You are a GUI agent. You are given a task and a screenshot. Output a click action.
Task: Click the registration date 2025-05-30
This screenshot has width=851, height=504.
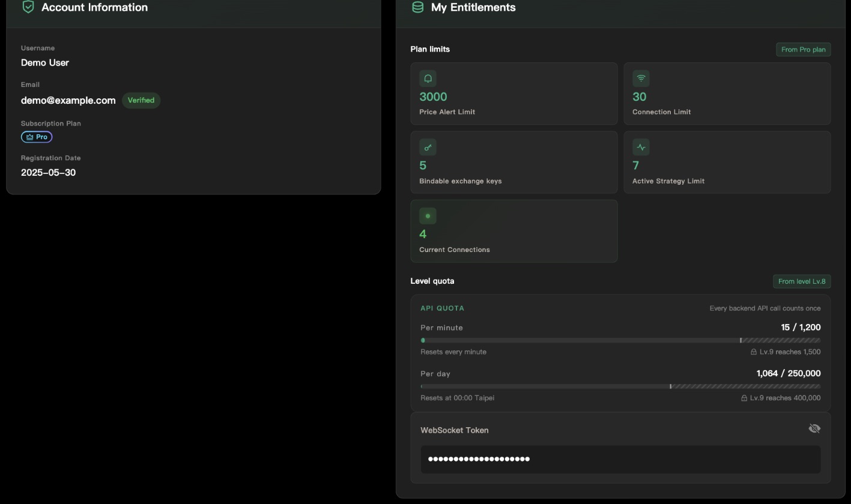pos(48,172)
